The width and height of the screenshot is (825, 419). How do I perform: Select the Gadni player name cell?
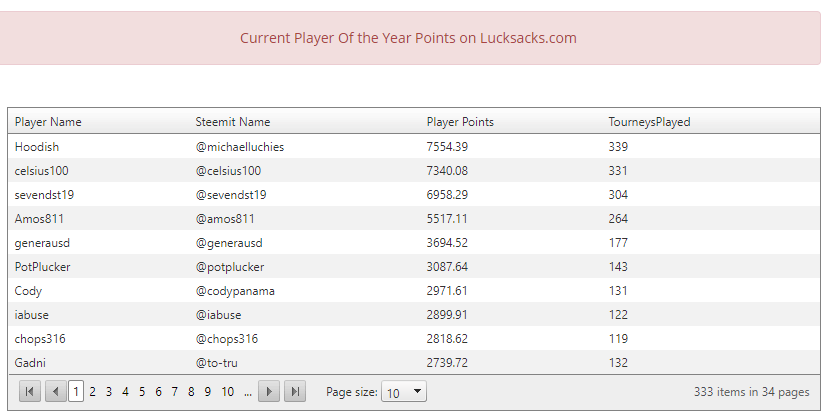pyautogui.click(x=30, y=363)
